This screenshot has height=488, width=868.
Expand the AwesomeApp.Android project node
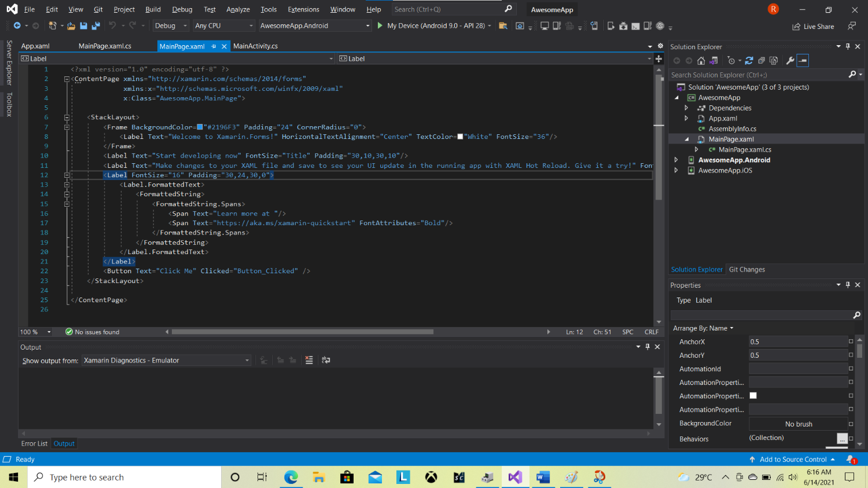(x=676, y=160)
